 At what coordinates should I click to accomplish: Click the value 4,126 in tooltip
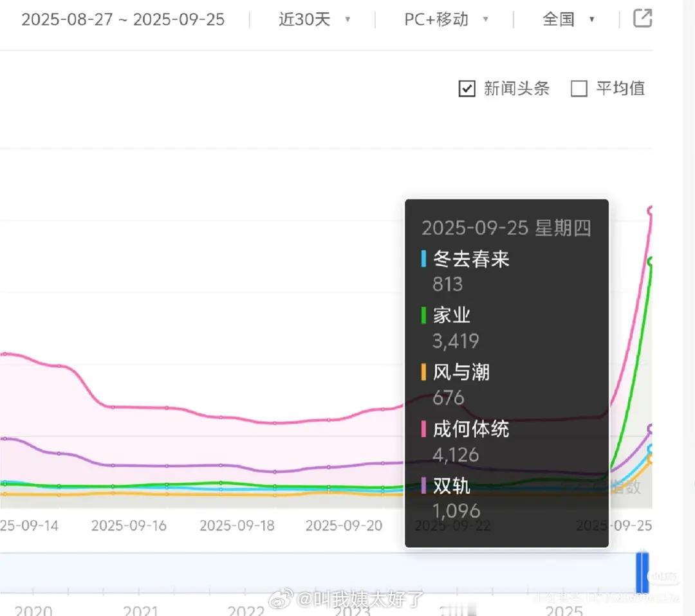(456, 455)
